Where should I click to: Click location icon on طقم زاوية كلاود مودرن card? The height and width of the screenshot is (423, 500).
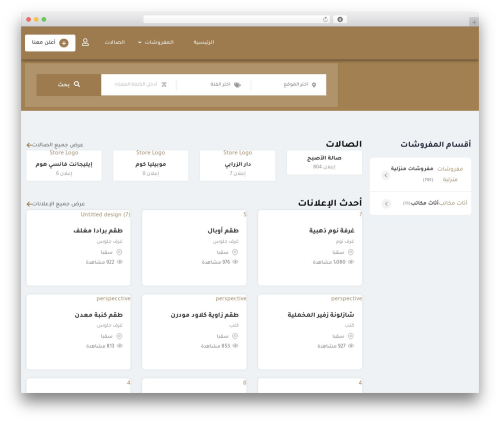click(235, 336)
